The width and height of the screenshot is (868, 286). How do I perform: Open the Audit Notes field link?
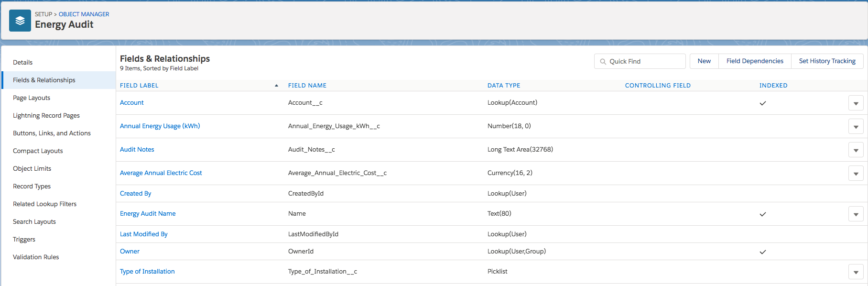(x=137, y=149)
